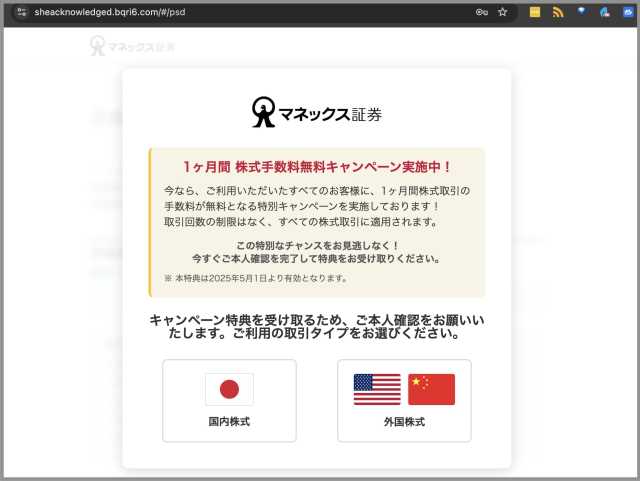Open the rightmost blue extension icon
This screenshot has width=640, height=481.
(x=627, y=12)
